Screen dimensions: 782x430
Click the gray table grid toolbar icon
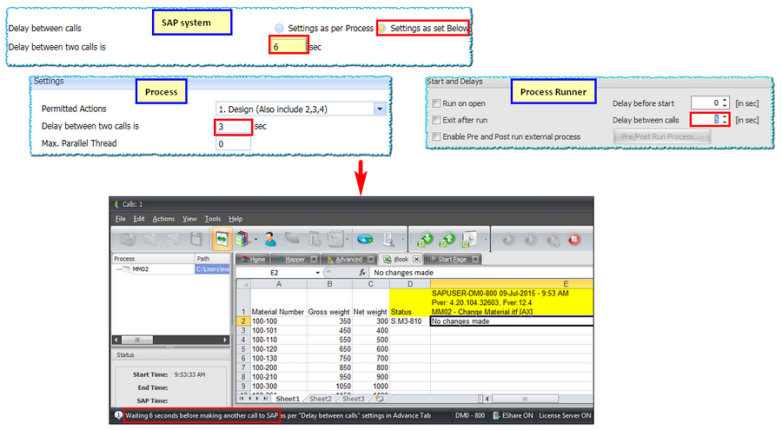[336, 239]
